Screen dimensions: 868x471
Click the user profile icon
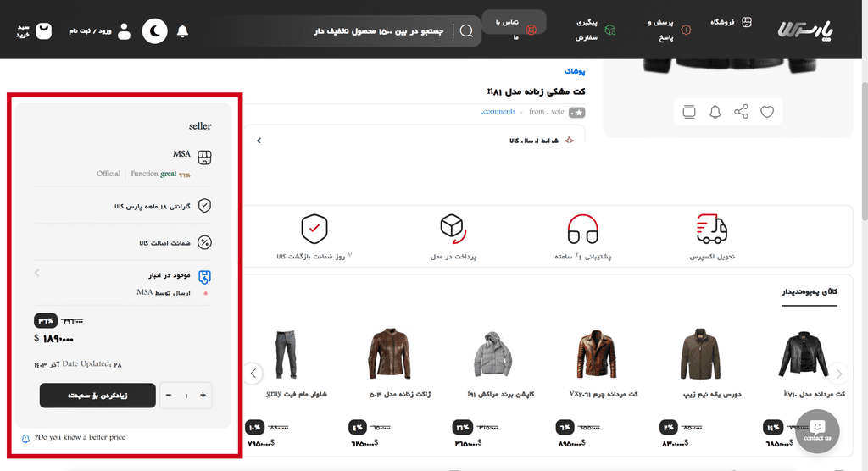click(x=125, y=31)
